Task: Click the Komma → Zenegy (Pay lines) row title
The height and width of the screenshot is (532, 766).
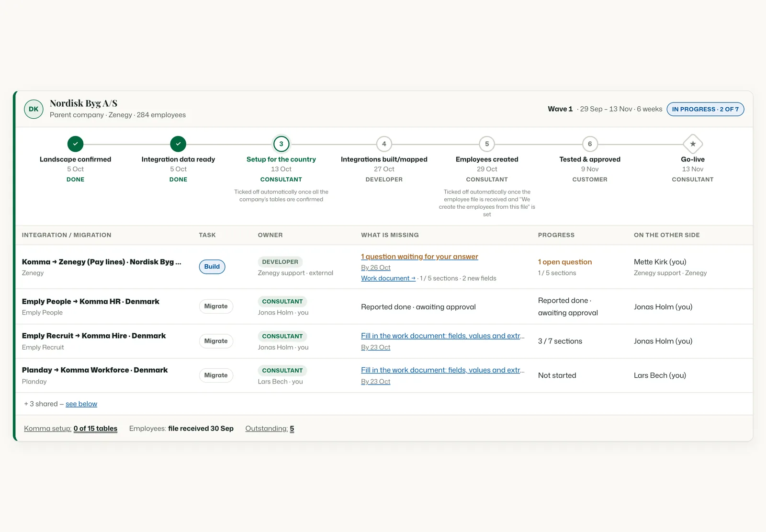Action: coord(101,262)
